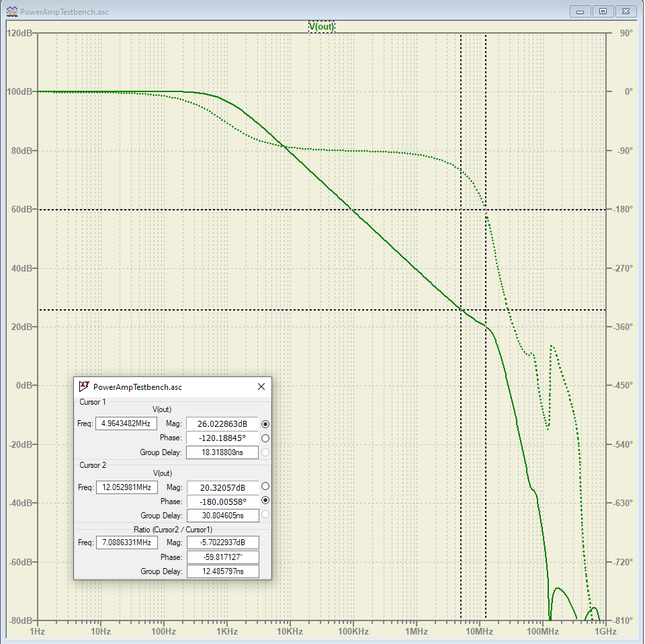Select Cursor 1 Mag radio button
Screen dimensions: 645x644
265,424
